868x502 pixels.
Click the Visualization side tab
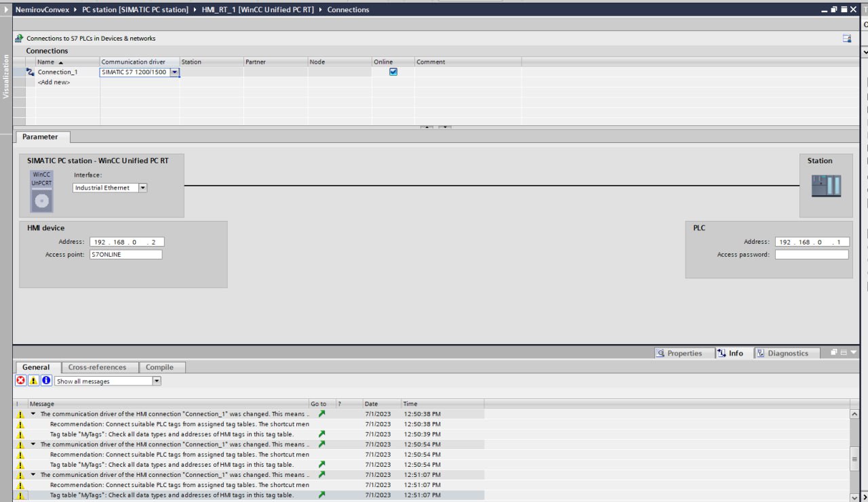pos(6,77)
